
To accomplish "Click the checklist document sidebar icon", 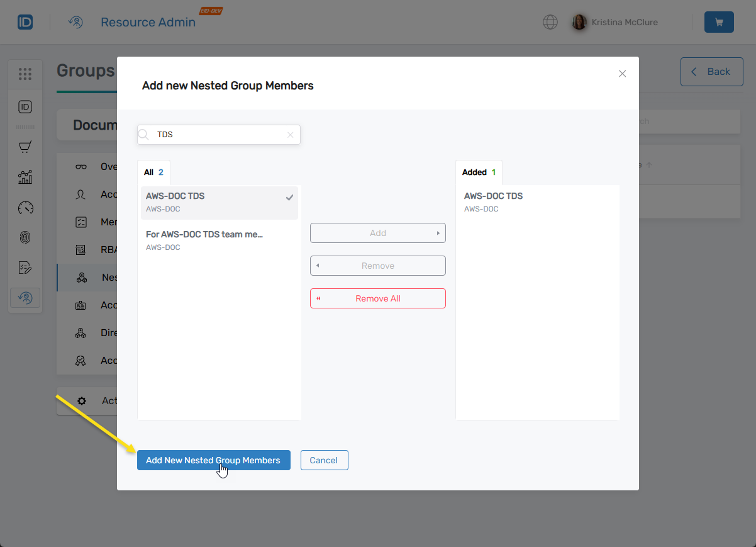I will 25,268.
